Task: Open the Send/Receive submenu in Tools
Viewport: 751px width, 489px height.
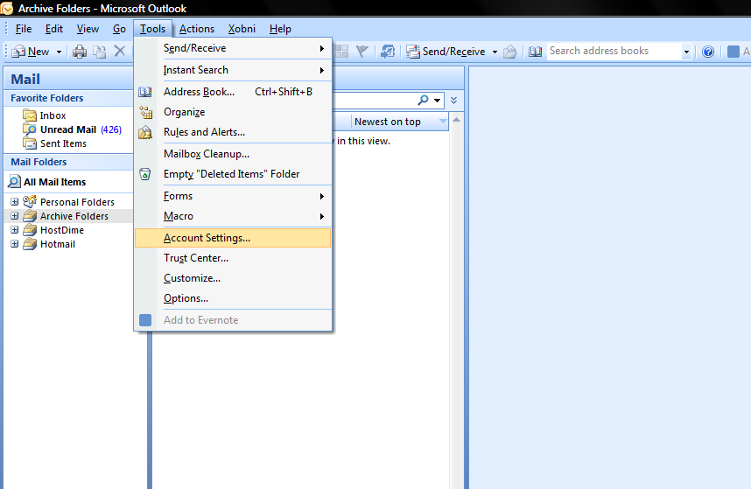Action: (233, 48)
